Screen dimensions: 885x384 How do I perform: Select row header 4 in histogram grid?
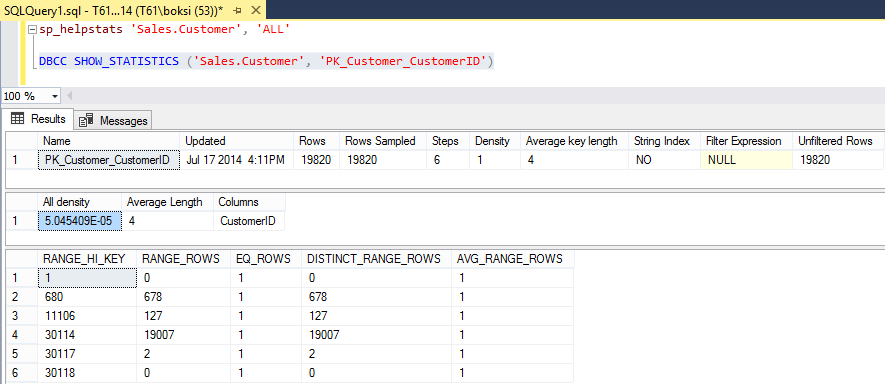coord(20,335)
